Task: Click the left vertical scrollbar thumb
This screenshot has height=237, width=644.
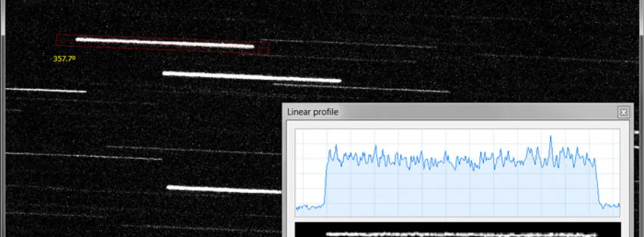Action: [2, 14]
